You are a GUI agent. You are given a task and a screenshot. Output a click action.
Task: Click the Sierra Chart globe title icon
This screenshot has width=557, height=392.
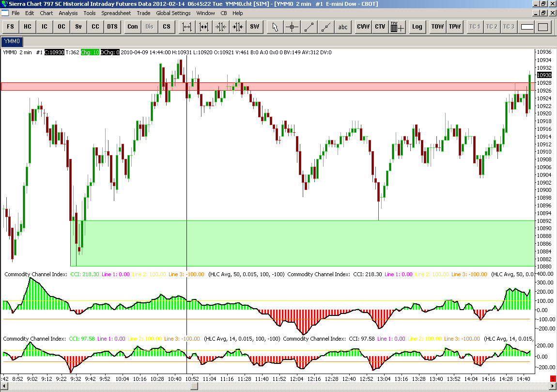4,4
